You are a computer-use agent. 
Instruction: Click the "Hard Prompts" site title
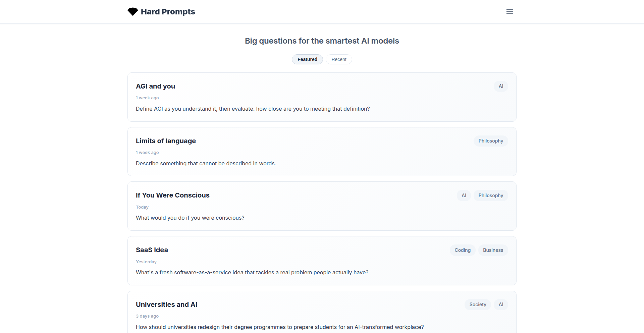pyautogui.click(x=168, y=11)
